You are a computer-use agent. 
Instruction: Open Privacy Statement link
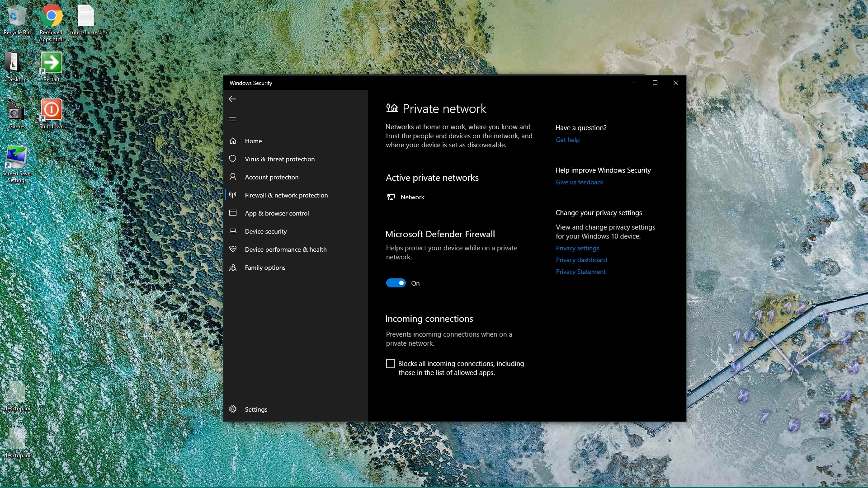click(580, 272)
